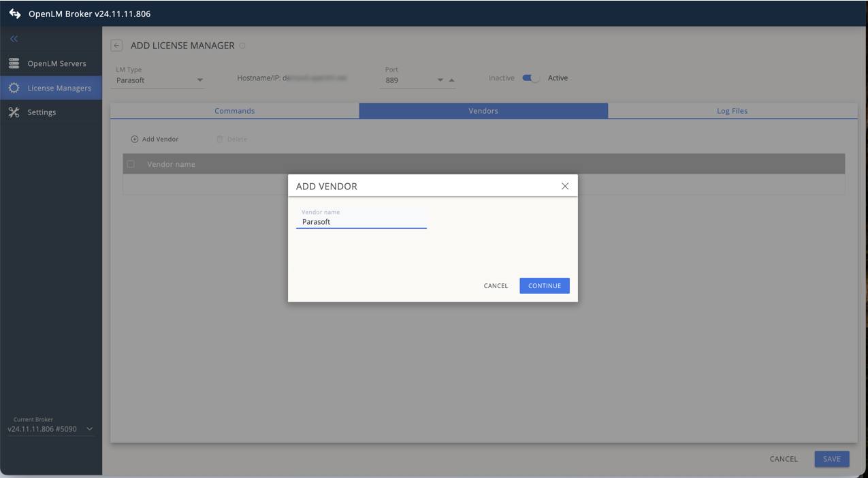Toggle the license manager from Active to Inactive
The height and width of the screenshot is (478, 868).
pos(530,78)
